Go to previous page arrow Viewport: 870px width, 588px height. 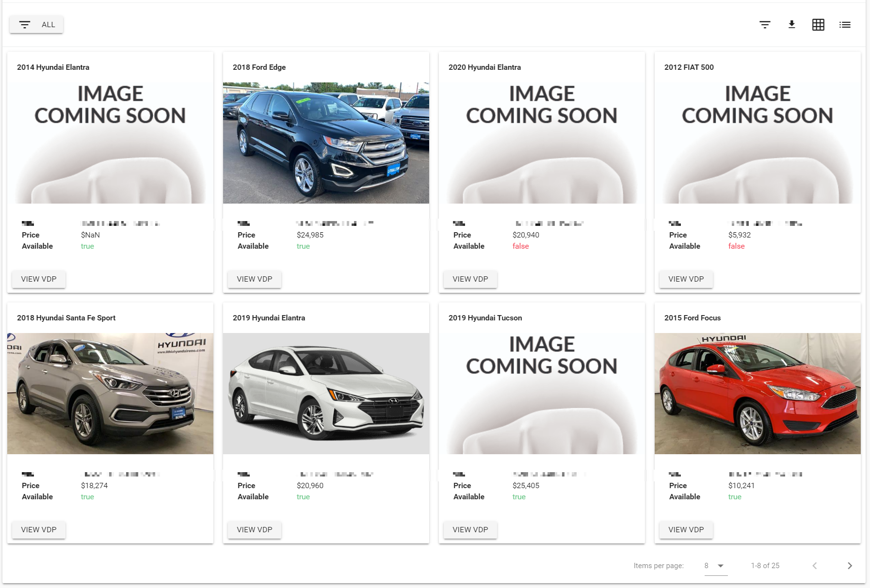coord(815,566)
